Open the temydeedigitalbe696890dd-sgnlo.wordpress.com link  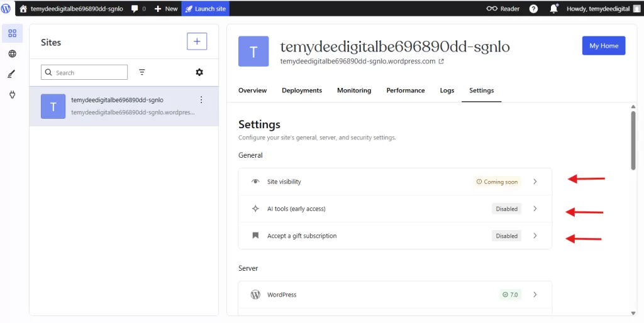click(357, 62)
